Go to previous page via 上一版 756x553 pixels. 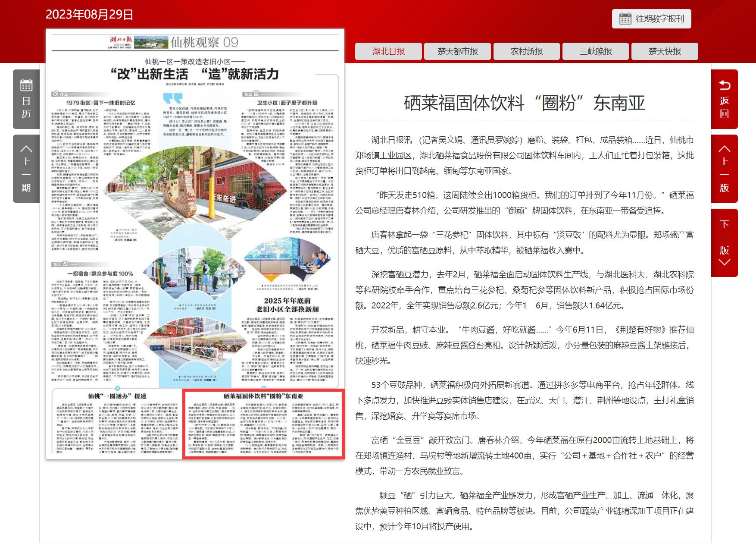(x=724, y=169)
